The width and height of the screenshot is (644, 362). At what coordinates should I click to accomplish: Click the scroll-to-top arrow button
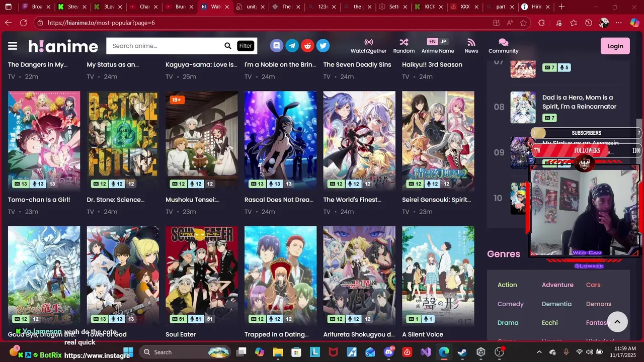click(x=617, y=322)
